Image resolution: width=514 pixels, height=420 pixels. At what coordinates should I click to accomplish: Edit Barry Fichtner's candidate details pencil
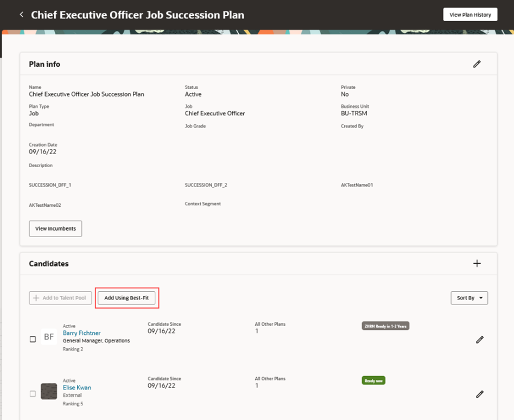[x=480, y=340]
